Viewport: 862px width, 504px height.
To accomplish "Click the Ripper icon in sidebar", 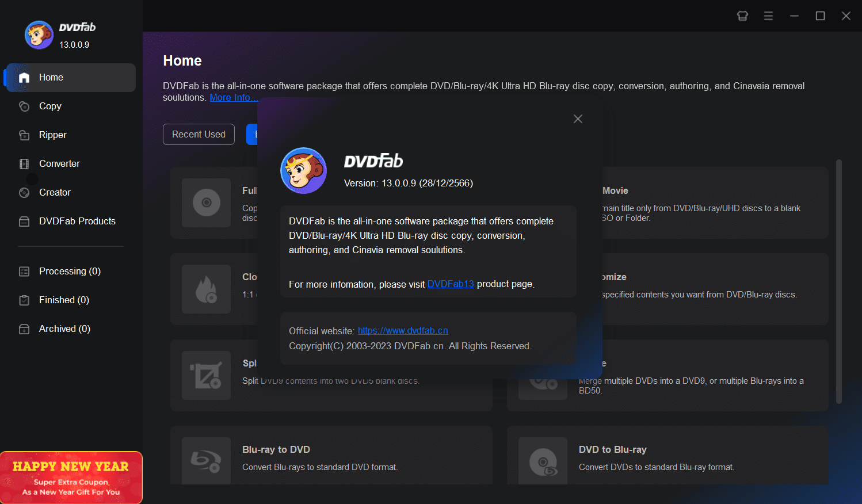I will coord(24,135).
